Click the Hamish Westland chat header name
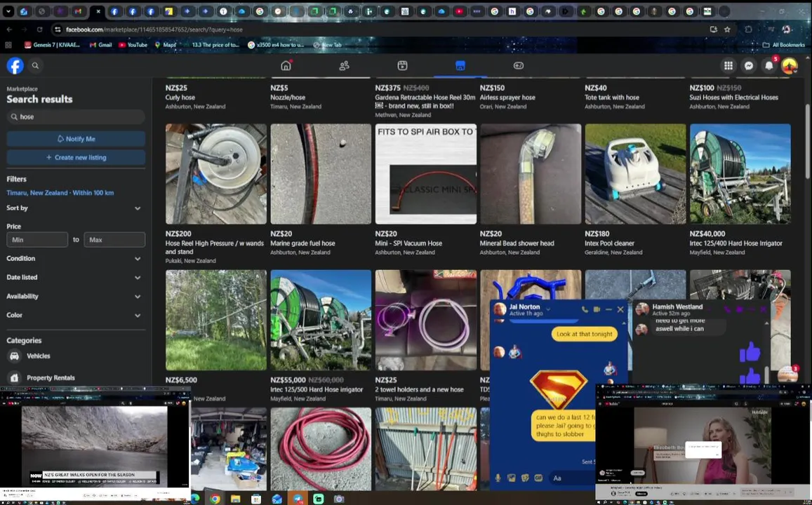Screen dimensions: 812x505 tap(677, 307)
